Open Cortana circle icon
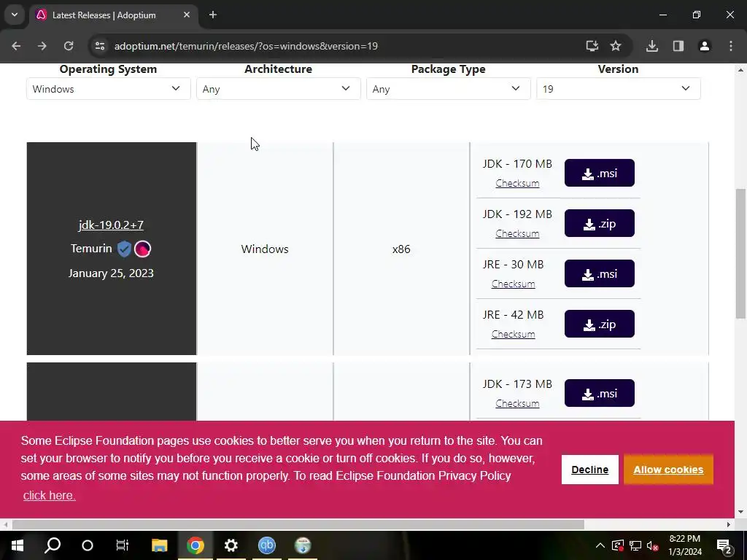Screen dimensions: 747x560 pos(88,545)
